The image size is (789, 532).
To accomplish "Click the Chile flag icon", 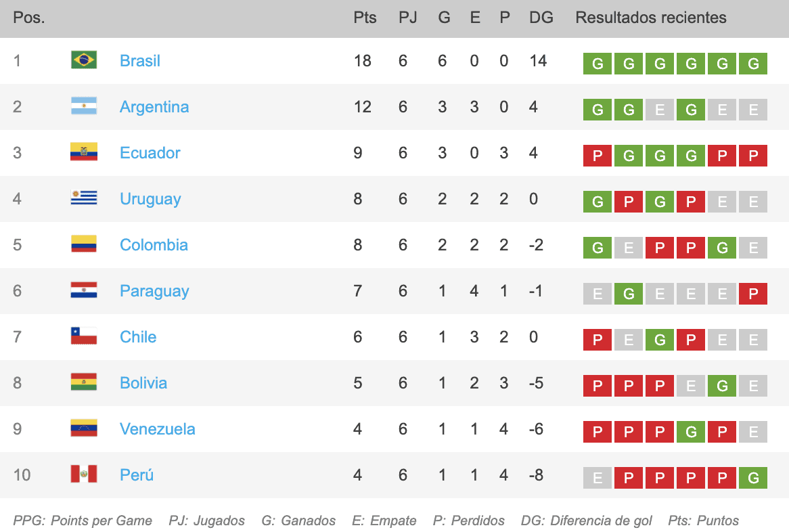I will (84, 336).
